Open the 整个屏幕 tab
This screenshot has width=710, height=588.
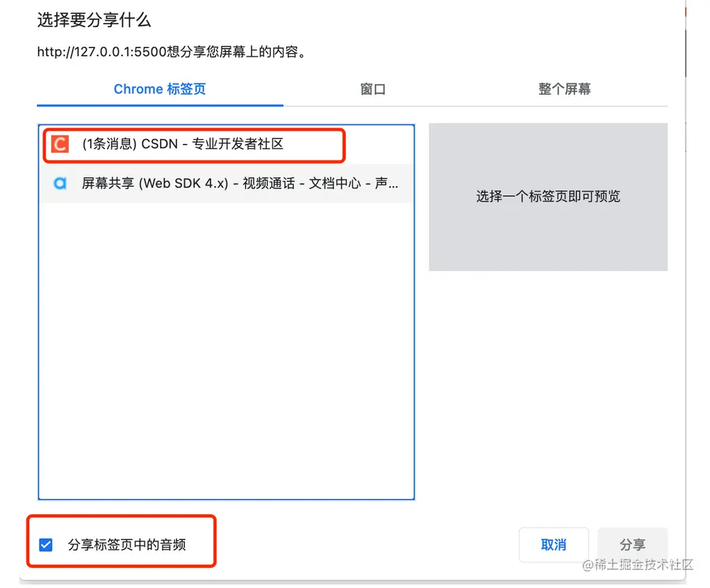(565, 89)
